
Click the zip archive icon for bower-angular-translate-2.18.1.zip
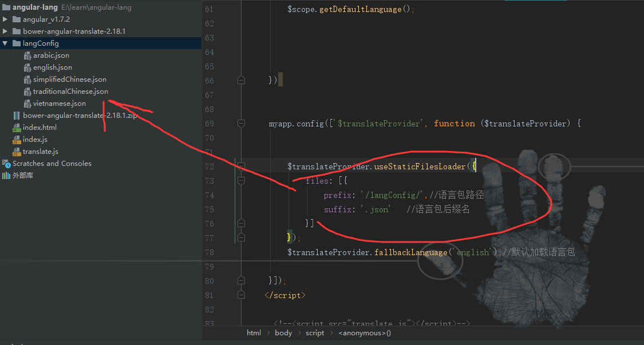(17, 116)
